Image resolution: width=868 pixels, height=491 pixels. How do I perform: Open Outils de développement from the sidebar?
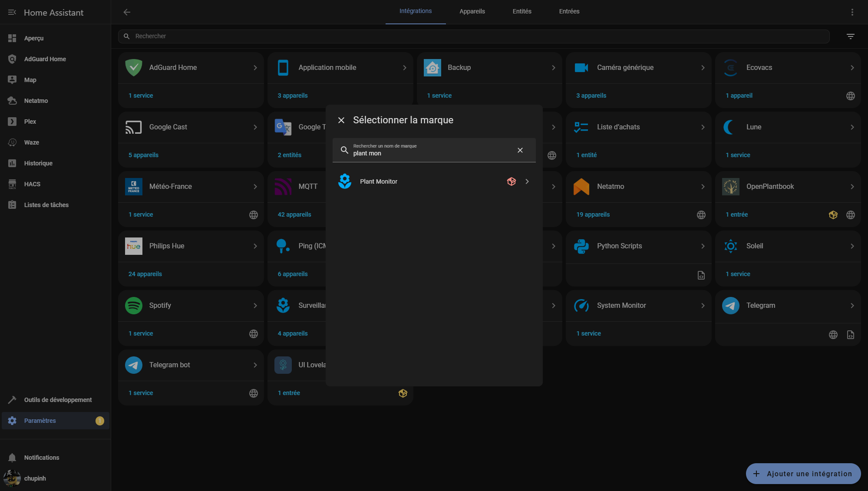click(57, 400)
